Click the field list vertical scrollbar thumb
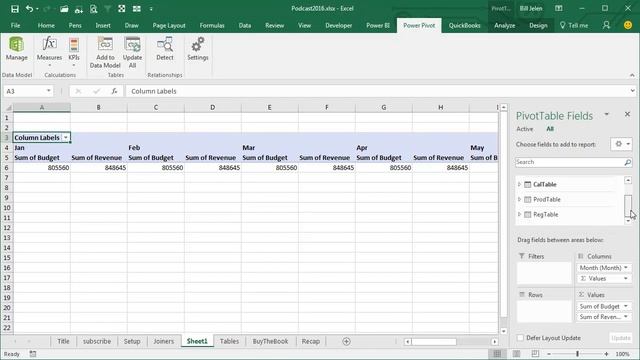Viewport: 640px width, 360px height. click(628, 206)
